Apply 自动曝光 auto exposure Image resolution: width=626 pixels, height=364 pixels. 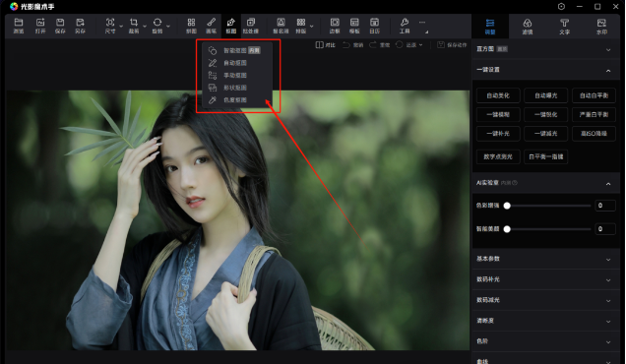click(x=545, y=95)
